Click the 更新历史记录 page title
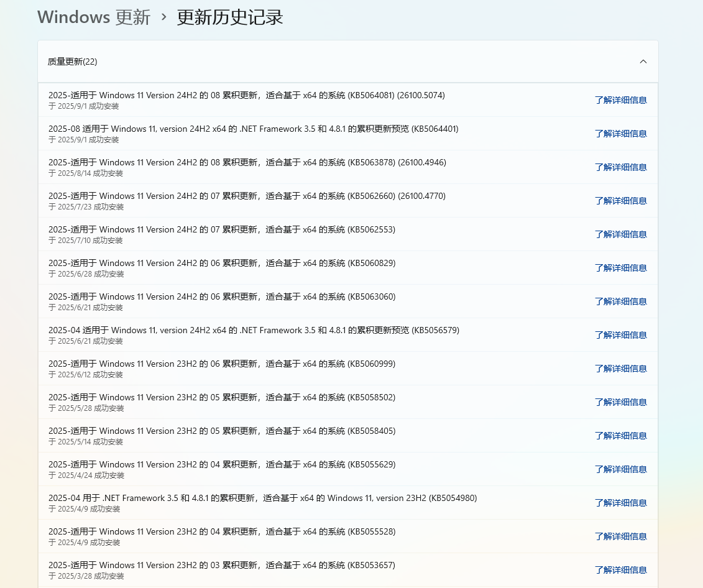 click(x=230, y=17)
